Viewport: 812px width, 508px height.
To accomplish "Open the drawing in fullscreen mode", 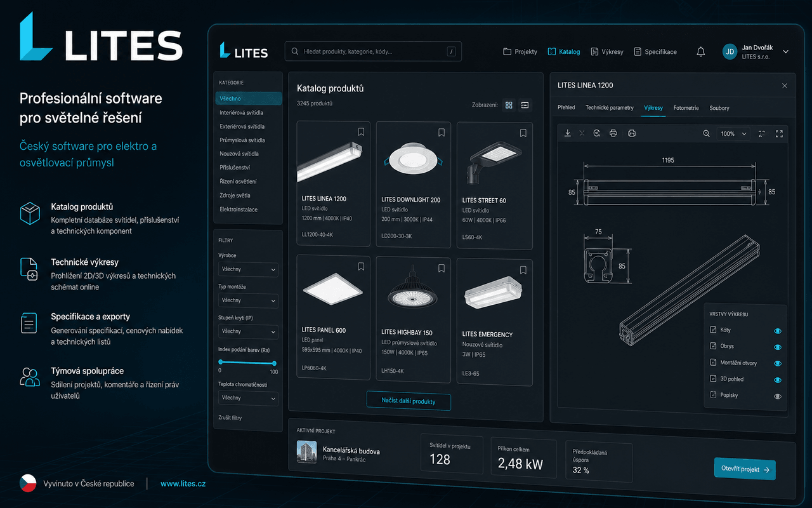I will point(780,133).
